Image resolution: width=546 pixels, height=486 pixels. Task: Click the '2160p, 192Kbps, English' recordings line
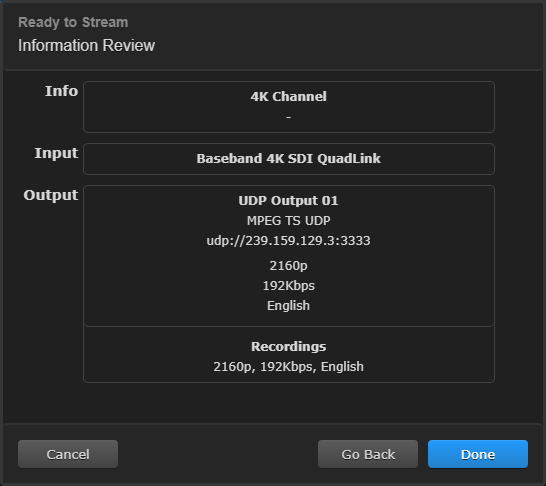[x=289, y=367]
